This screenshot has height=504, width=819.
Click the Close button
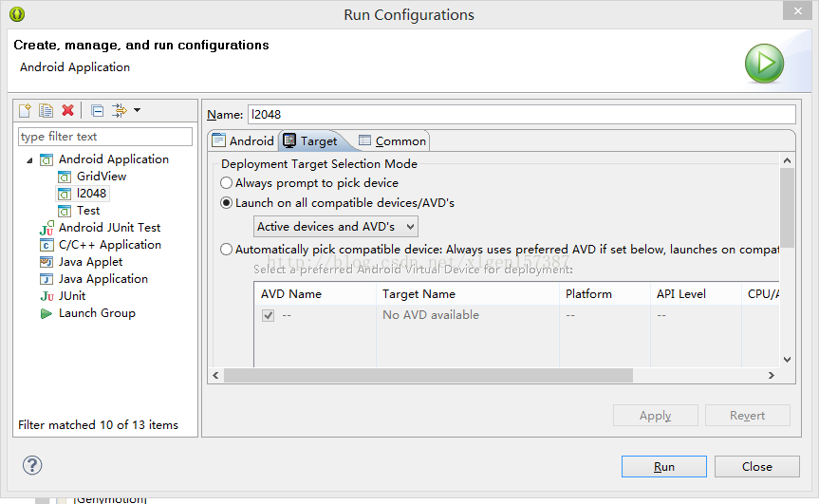pyautogui.click(x=756, y=466)
